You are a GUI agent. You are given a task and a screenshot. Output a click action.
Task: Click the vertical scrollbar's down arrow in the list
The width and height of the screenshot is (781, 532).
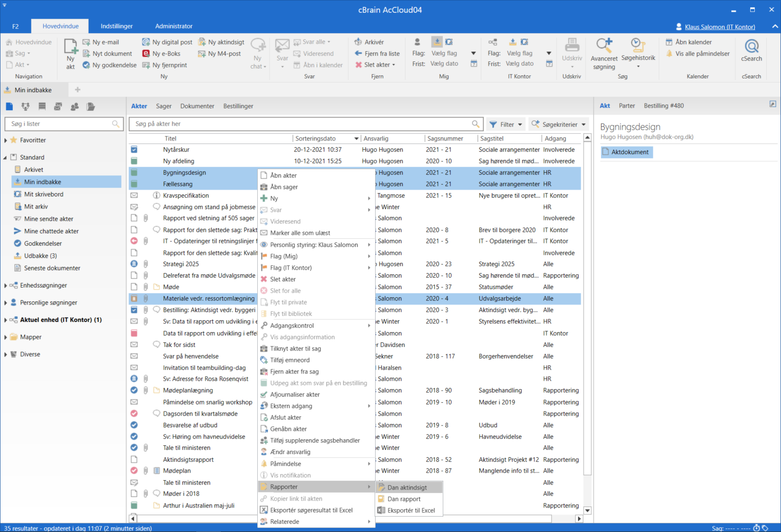click(587, 510)
